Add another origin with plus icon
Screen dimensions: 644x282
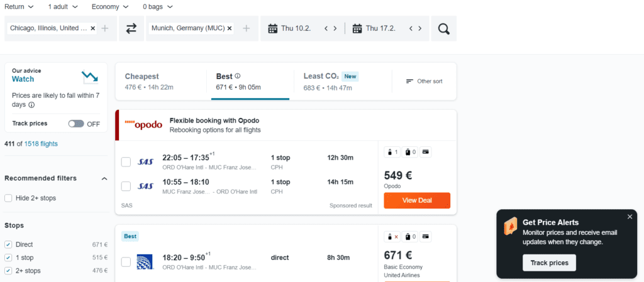tap(105, 28)
